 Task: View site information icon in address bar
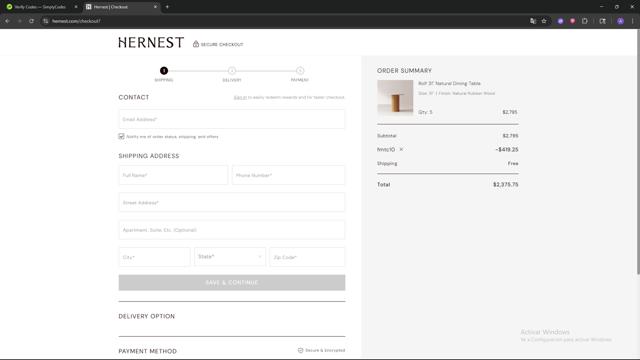45,21
